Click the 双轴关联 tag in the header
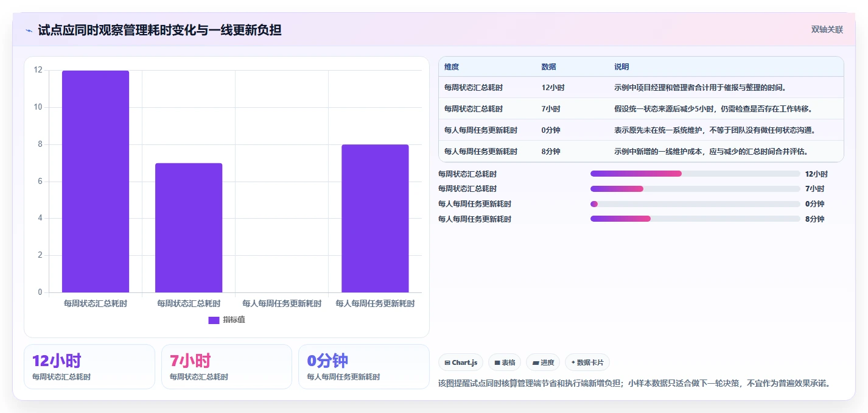 [827, 29]
